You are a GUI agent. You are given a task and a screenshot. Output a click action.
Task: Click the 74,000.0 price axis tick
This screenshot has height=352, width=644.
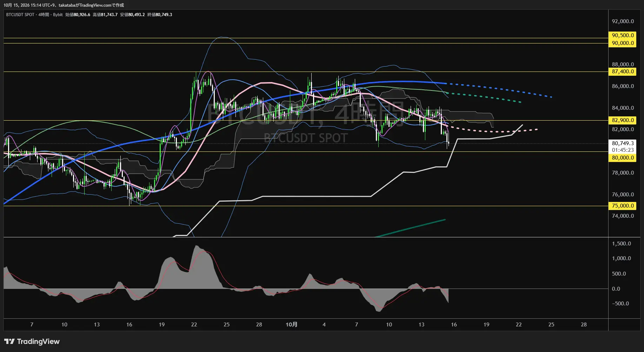point(623,216)
